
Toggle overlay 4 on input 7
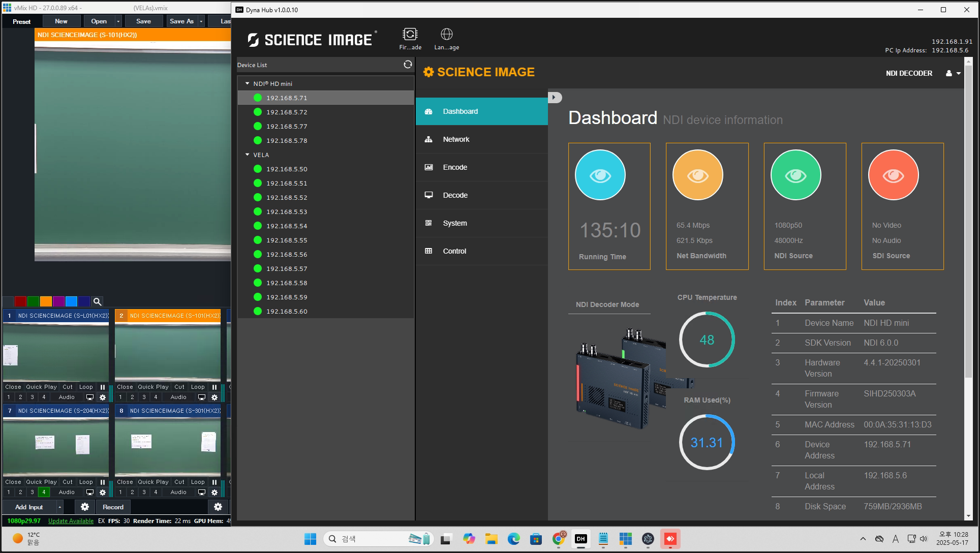(x=44, y=492)
